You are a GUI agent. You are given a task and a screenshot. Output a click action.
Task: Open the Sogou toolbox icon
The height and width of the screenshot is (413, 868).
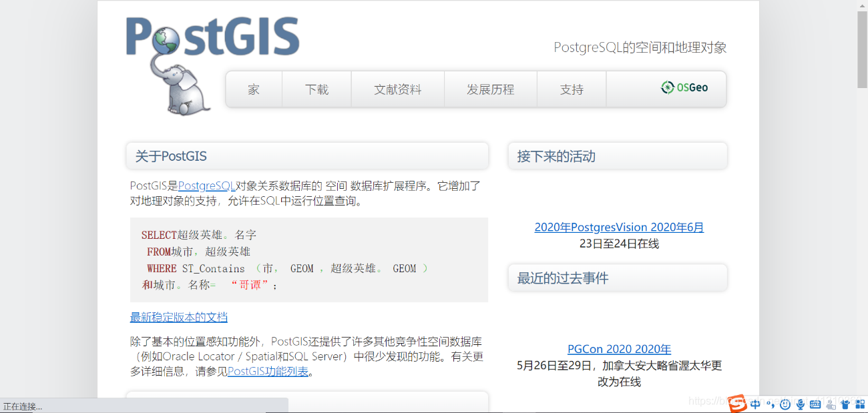[x=859, y=404]
